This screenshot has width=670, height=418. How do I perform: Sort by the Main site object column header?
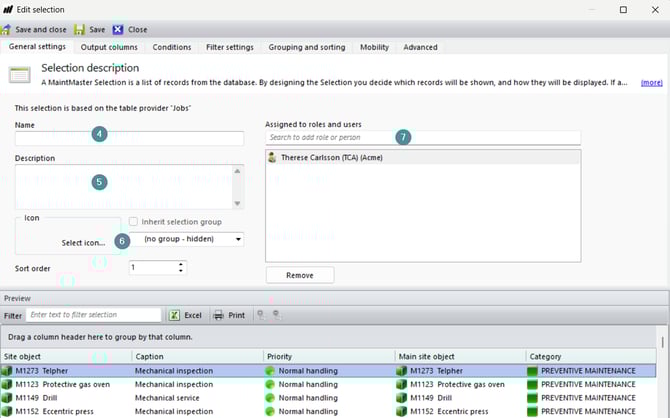pyautogui.click(x=460, y=356)
